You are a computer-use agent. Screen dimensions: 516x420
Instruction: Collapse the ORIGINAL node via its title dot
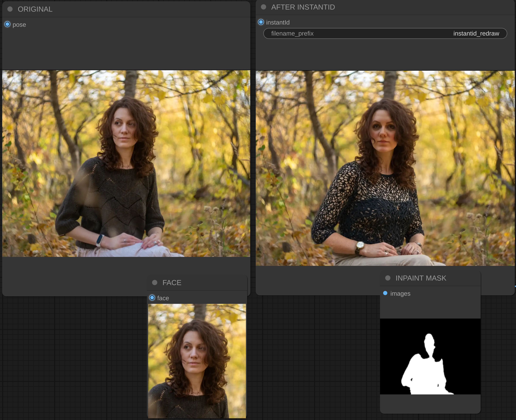click(x=10, y=9)
